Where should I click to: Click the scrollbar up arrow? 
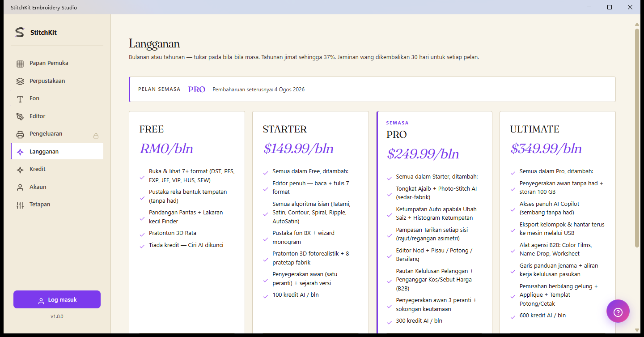coord(637,24)
